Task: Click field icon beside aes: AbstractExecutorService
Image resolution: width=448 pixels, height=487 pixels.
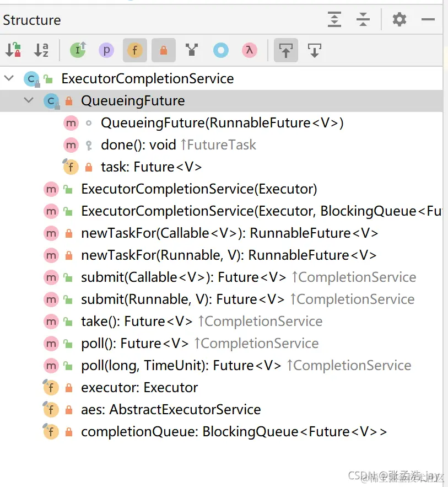Action: click(51, 409)
